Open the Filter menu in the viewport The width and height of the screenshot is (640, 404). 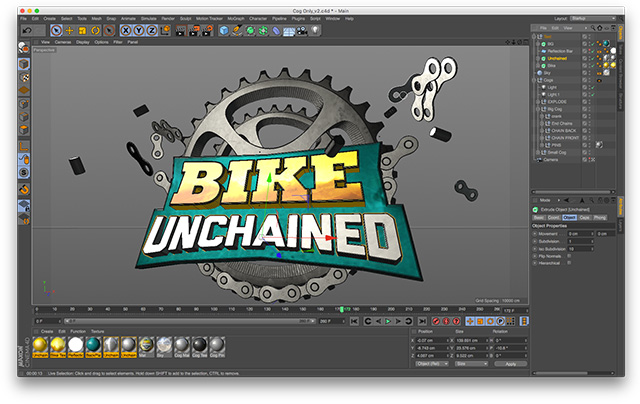[118, 43]
